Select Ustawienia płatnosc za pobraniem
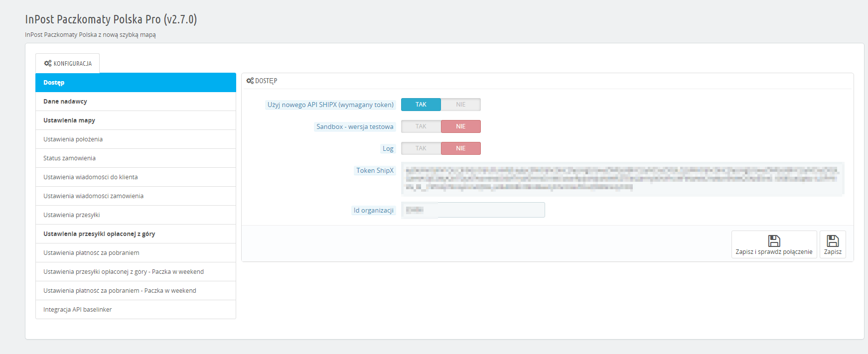Viewport: 868px width, 354px height. [x=136, y=253]
